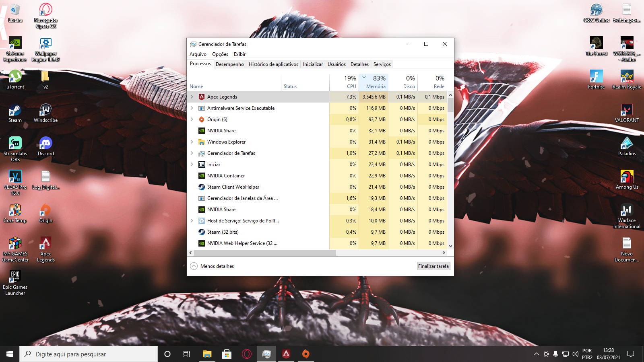The width and height of the screenshot is (644, 362).
Task: Expand the Host de Serviço process row
Action: tap(192, 221)
